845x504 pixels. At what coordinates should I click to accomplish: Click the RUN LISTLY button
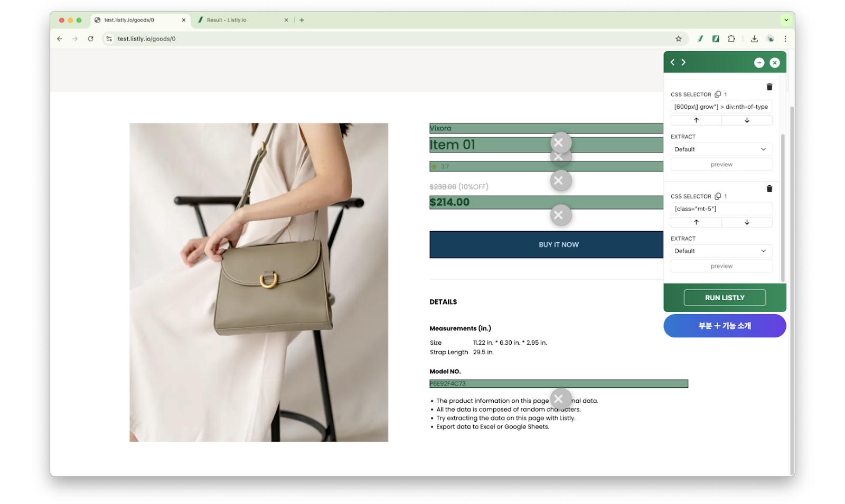[x=724, y=298]
